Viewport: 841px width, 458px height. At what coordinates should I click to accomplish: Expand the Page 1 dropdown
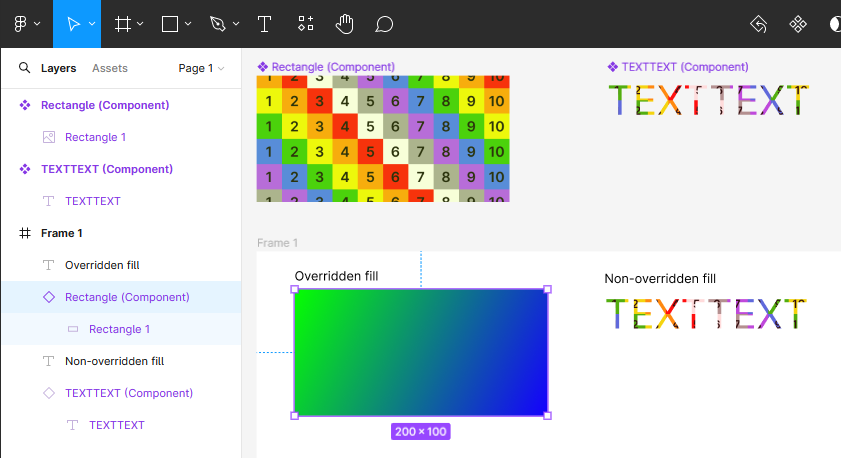point(201,68)
